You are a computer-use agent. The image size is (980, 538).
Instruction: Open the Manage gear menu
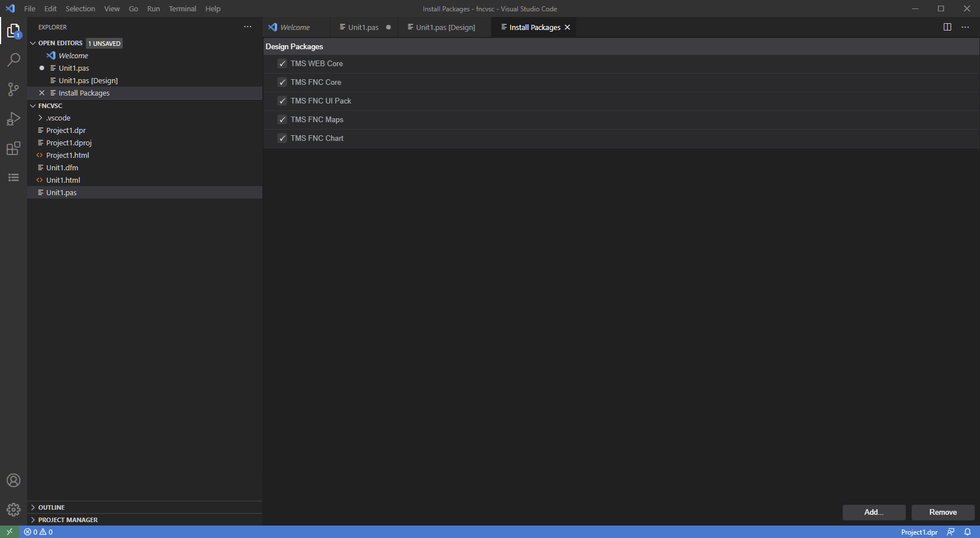(x=14, y=510)
